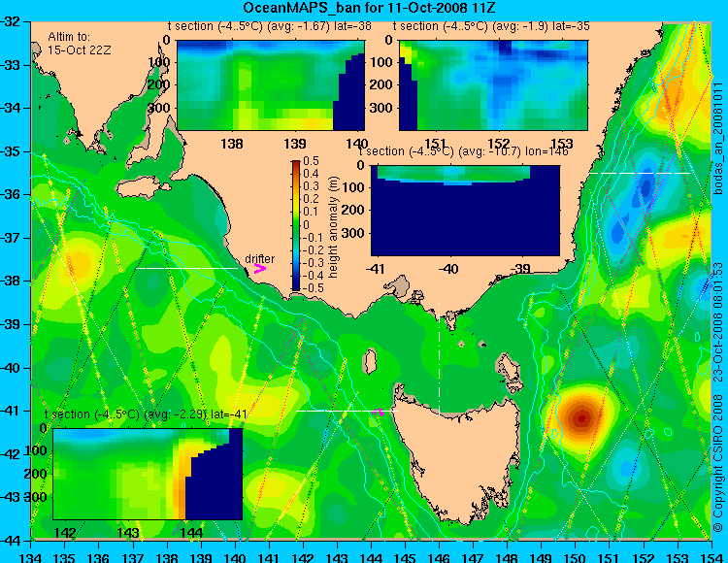Click King Island northwest of Tasmania

pyautogui.click(x=370, y=361)
